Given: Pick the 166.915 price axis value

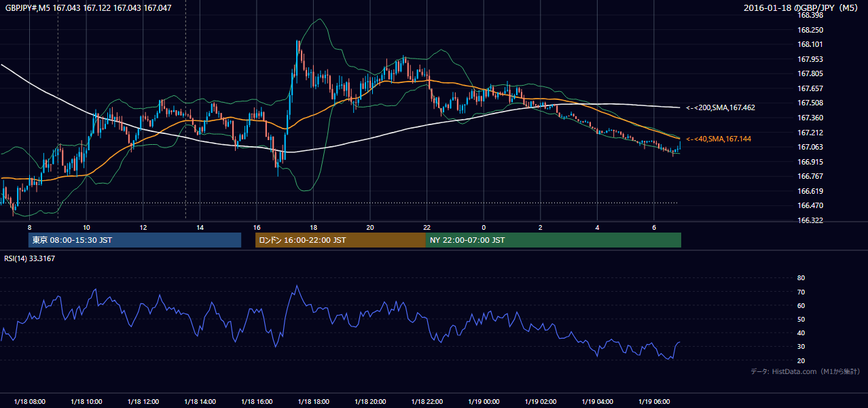Looking at the screenshot, I should click(x=810, y=162).
